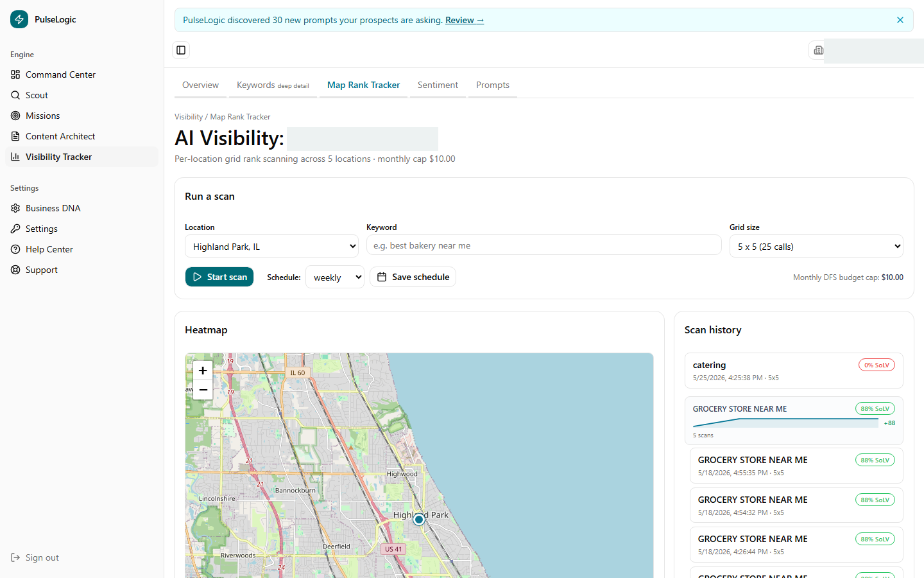Click the Missions target icon
The height and width of the screenshot is (578, 924).
pos(15,116)
